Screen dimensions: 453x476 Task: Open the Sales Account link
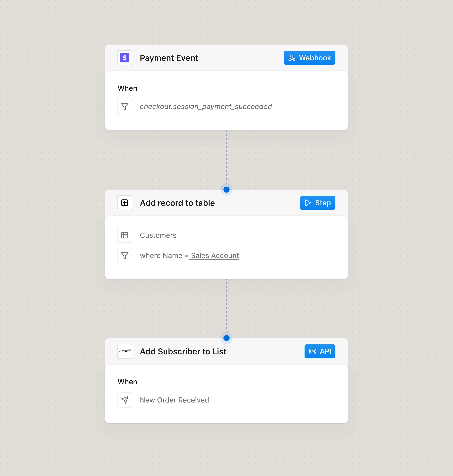click(215, 256)
